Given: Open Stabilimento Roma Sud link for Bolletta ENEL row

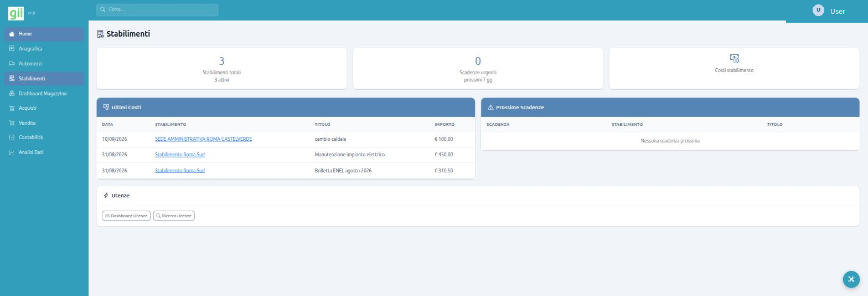Looking at the screenshot, I should 180,171.
